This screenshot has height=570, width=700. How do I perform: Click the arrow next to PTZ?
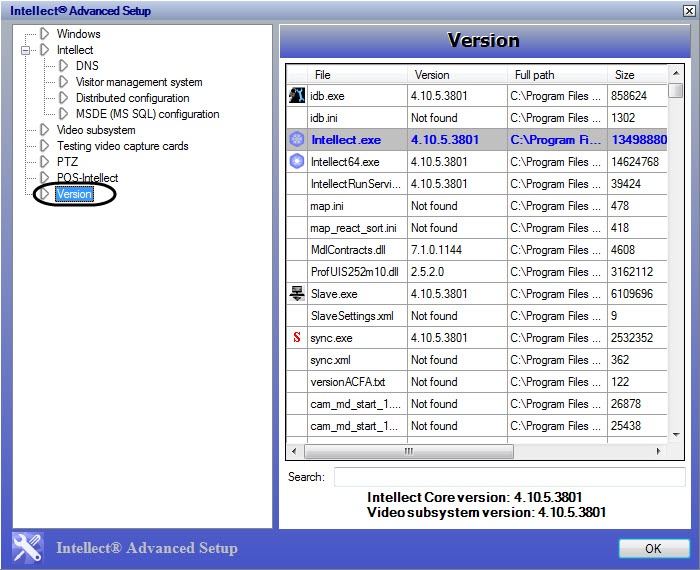tap(45, 162)
